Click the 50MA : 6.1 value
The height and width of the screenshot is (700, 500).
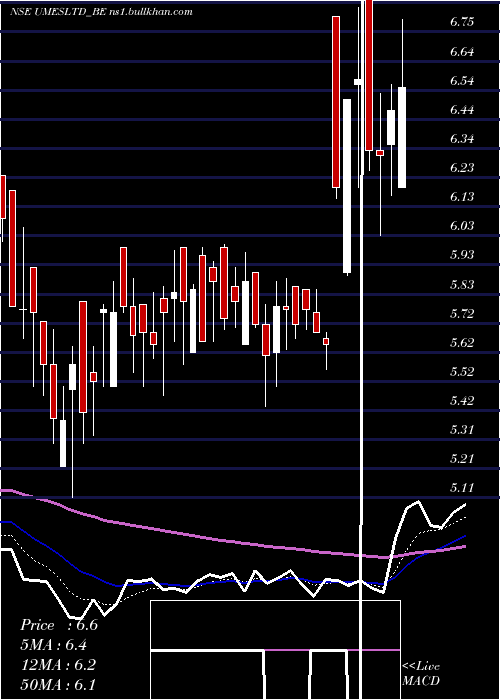[x=58, y=684]
